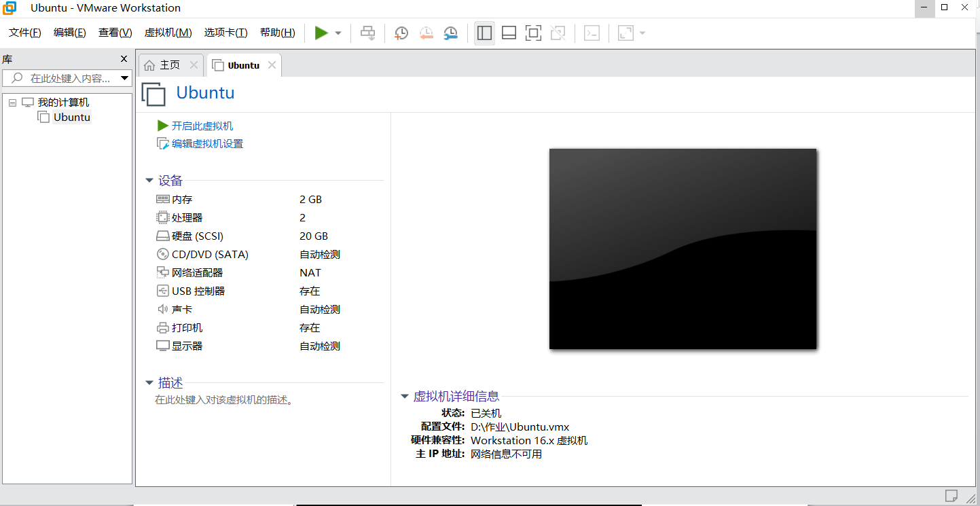Open the power options dropdown arrow
The image size is (980, 506).
pyautogui.click(x=338, y=33)
